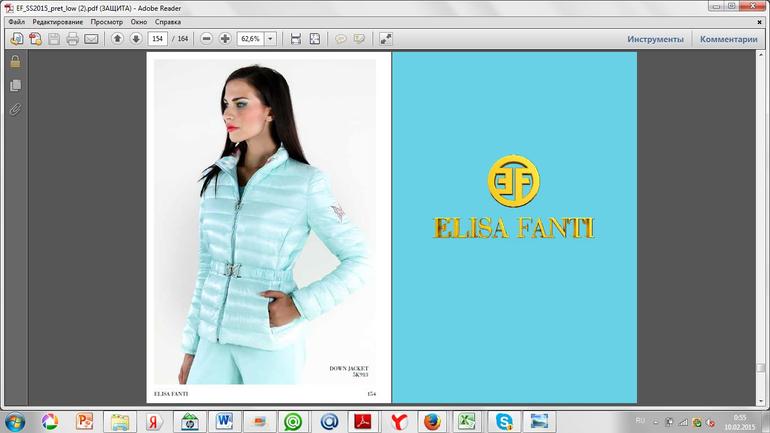
Task: Select the highlight text tool icon
Action: (x=359, y=39)
